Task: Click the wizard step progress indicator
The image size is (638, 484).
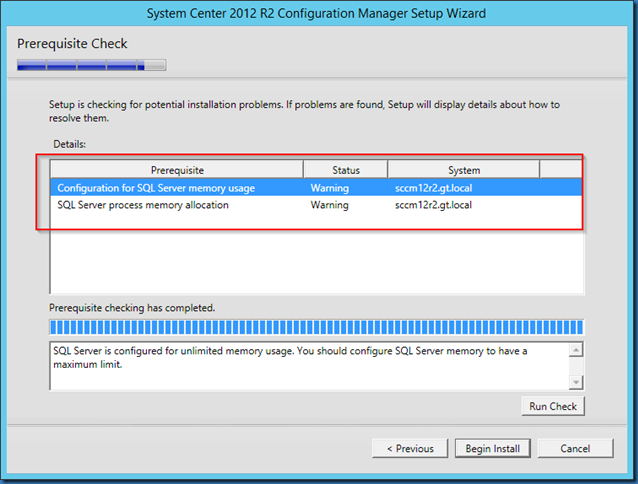Action: [x=92, y=65]
